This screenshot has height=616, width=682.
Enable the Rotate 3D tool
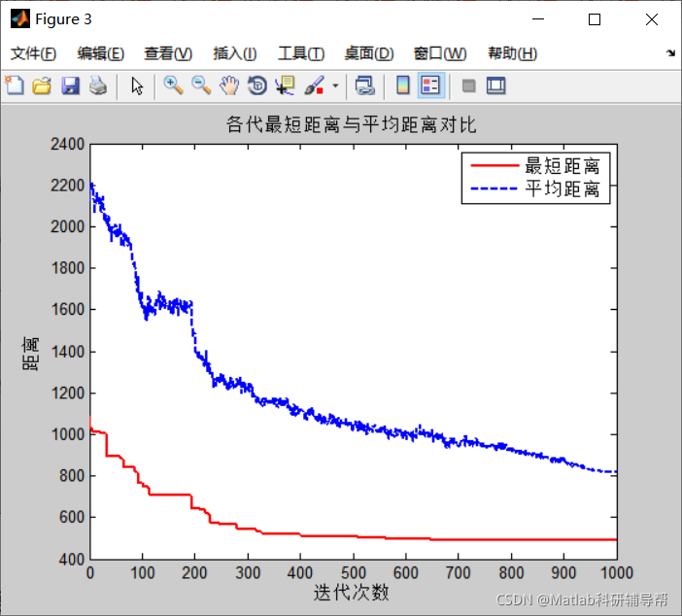tap(257, 86)
